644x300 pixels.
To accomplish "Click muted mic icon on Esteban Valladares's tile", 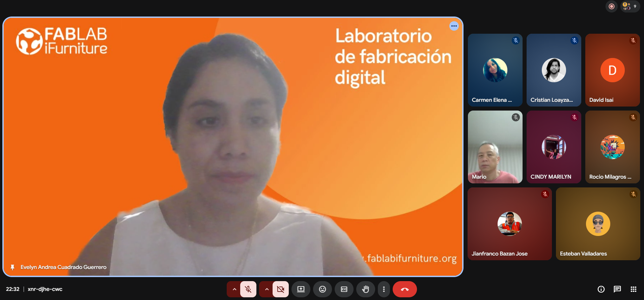I will click(634, 194).
